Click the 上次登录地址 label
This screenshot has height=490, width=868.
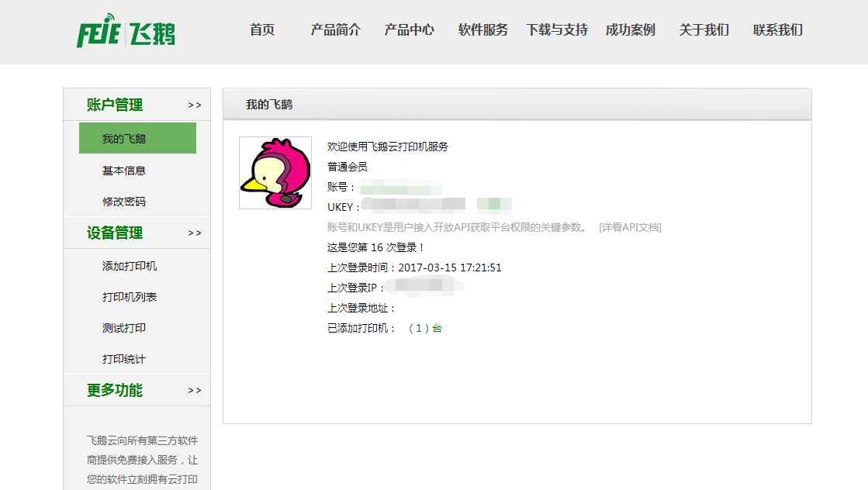361,308
